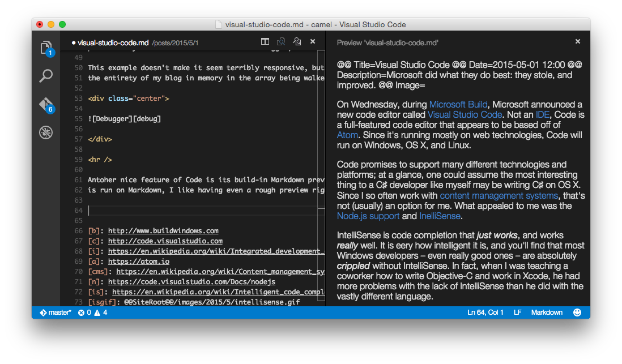Click the italic 'crippled' word in preview
The width and height of the screenshot is (622, 364).
point(353,266)
